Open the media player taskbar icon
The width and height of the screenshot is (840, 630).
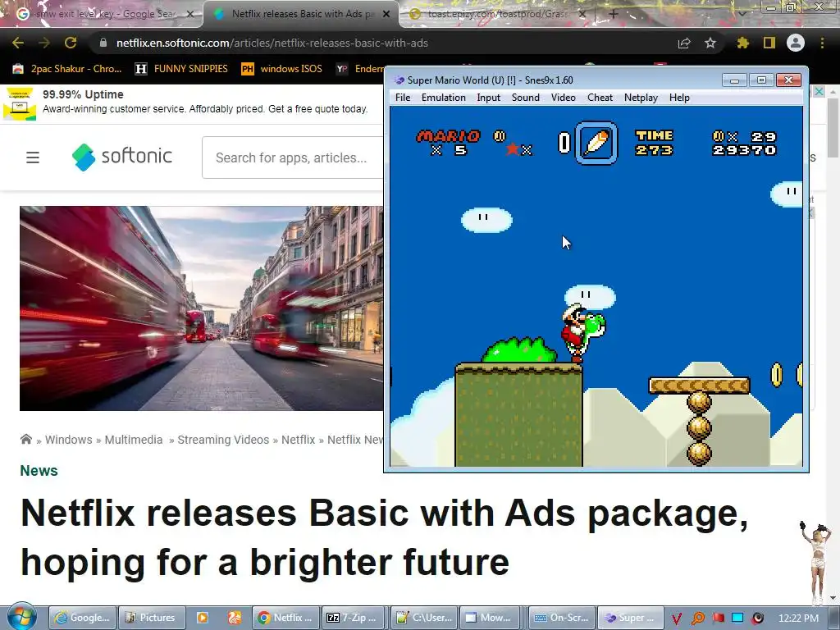click(x=202, y=618)
